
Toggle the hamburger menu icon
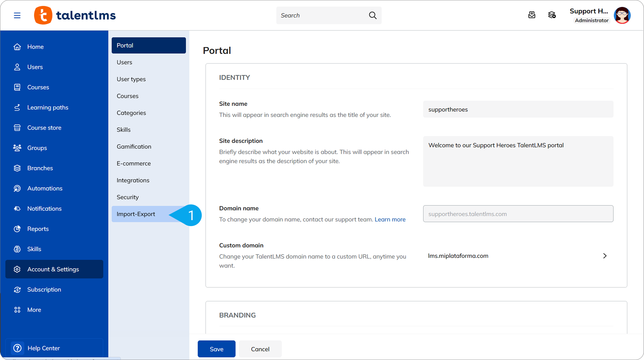[x=17, y=15]
